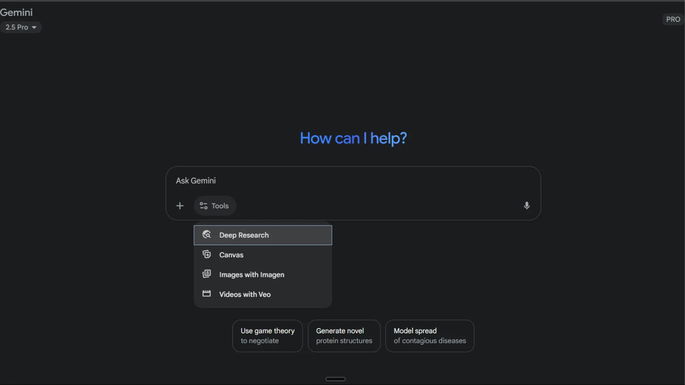Click the Ask Gemini text input field
The height and width of the screenshot is (385, 685).
[353, 181]
